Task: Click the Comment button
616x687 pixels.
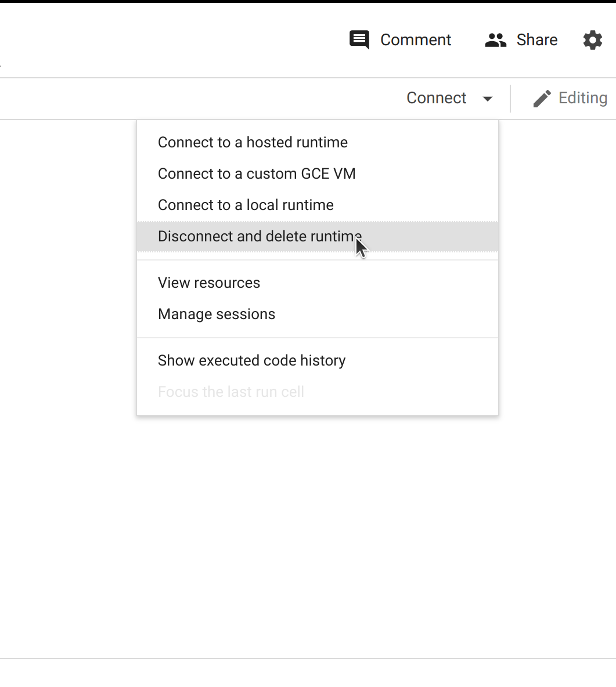Action: [x=416, y=39]
